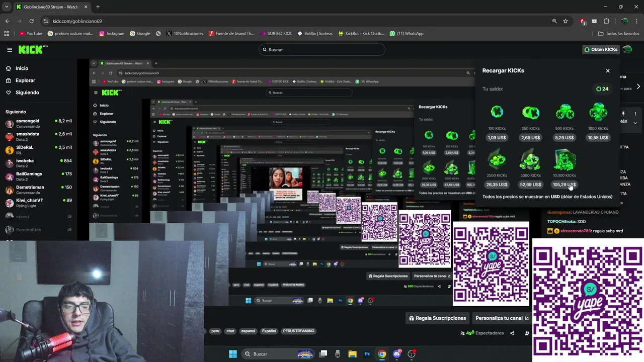644x362 pixels.
Task: Click the Regala Suscripciones button
Action: (x=438, y=318)
